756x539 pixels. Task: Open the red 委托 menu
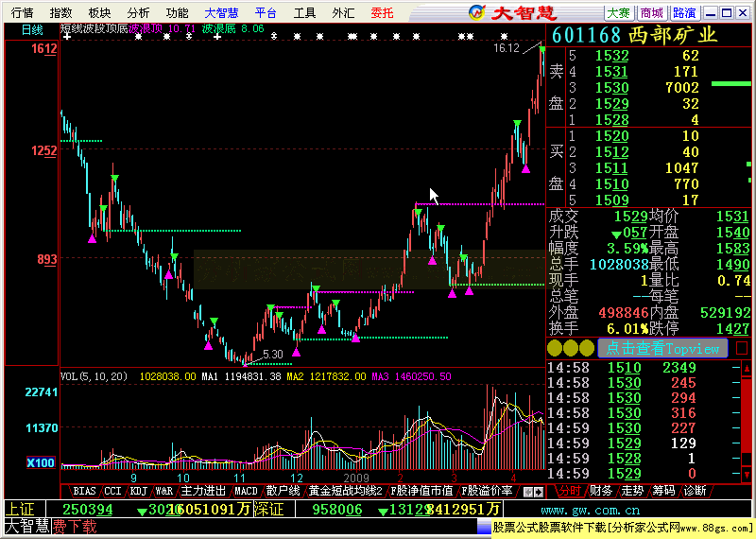click(382, 12)
